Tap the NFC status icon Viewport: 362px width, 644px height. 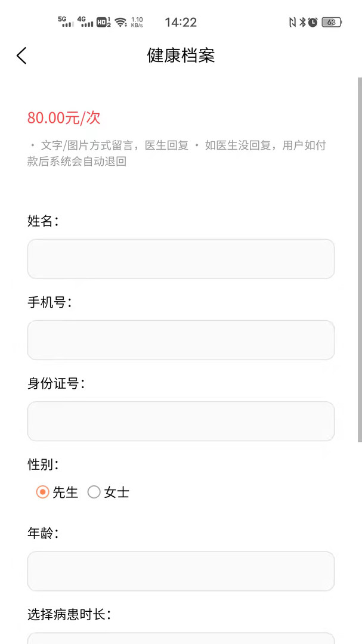click(x=292, y=22)
